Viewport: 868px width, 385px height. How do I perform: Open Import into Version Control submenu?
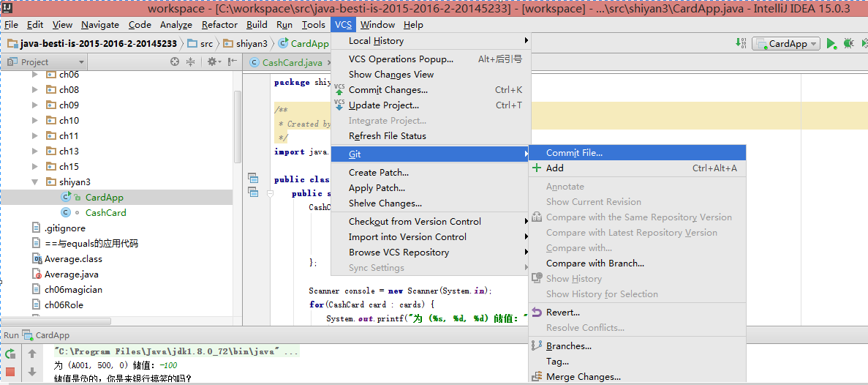tap(431, 236)
